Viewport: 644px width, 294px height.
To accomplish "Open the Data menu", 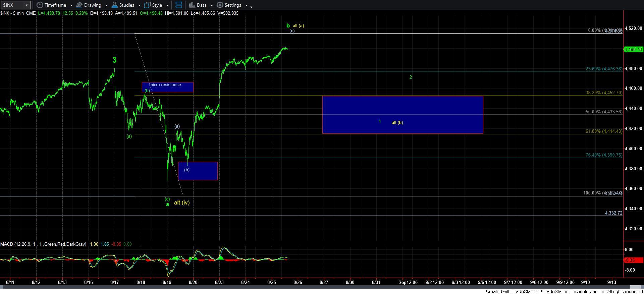I will (202, 5).
